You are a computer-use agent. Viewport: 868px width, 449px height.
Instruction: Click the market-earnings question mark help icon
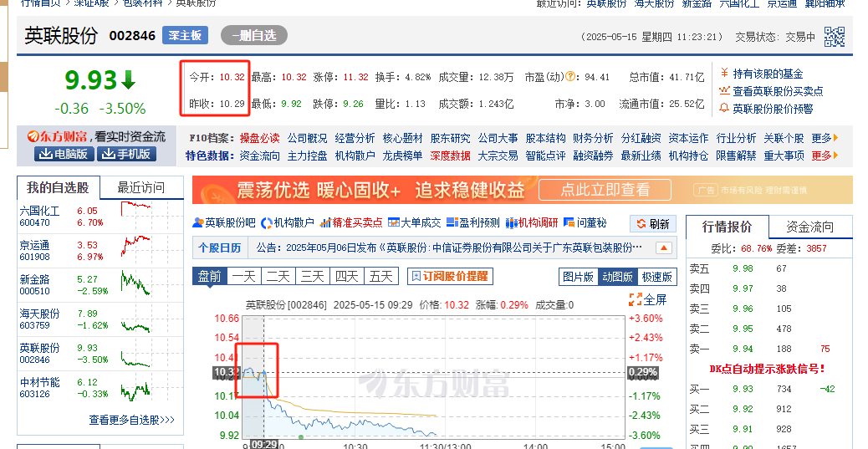(569, 77)
